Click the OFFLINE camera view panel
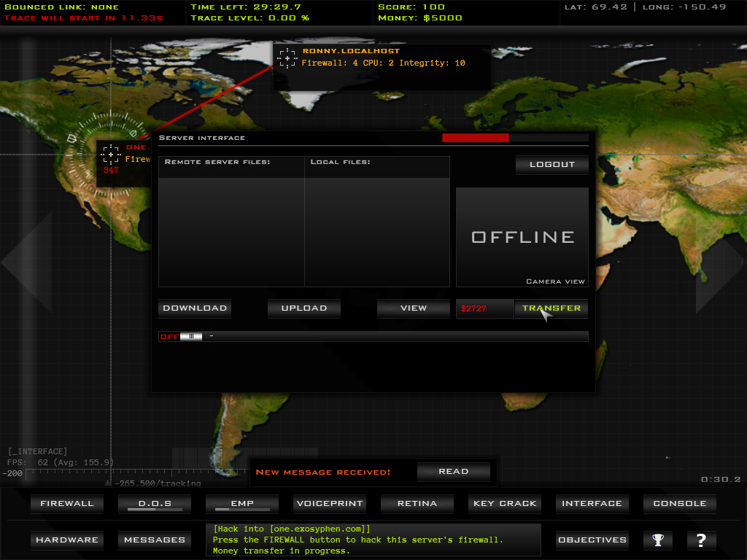Image resolution: width=747 pixels, height=560 pixels. point(522,237)
